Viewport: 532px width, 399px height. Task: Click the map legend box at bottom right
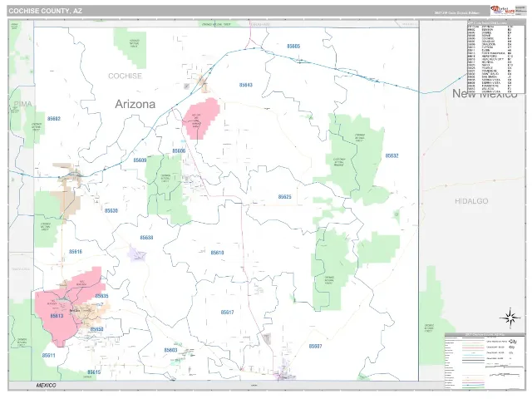[485, 362]
